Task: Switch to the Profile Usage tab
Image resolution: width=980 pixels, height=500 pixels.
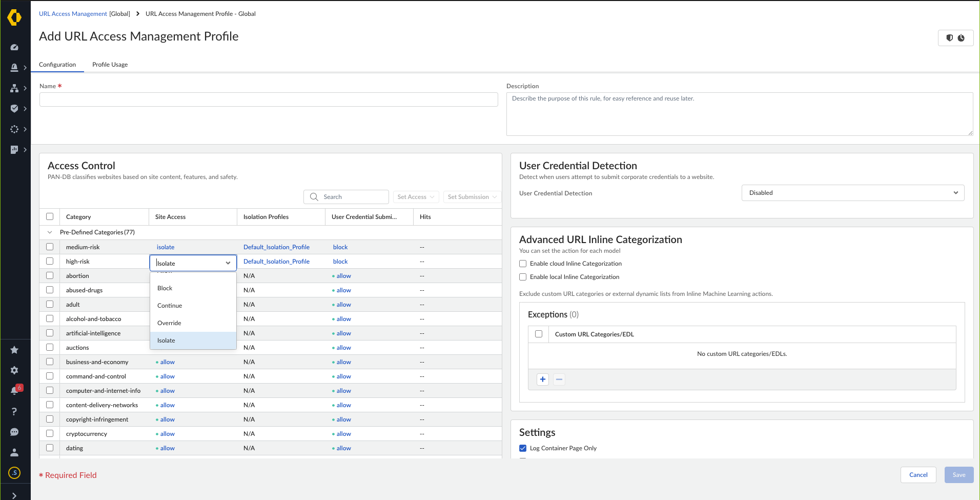Action: click(x=110, y=64)
